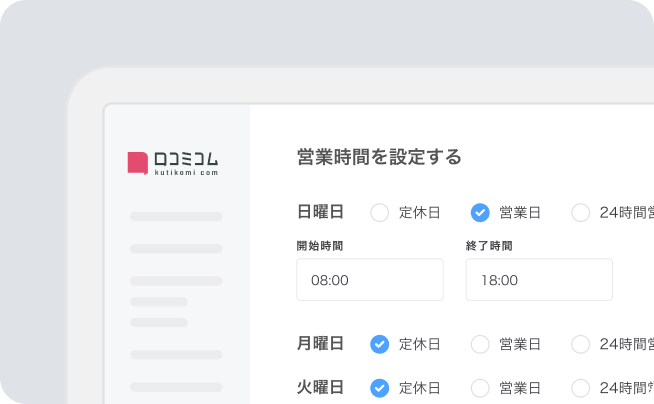
Task: Click the 終了時間 field showing 18:00
Action: tap(539, 279)
